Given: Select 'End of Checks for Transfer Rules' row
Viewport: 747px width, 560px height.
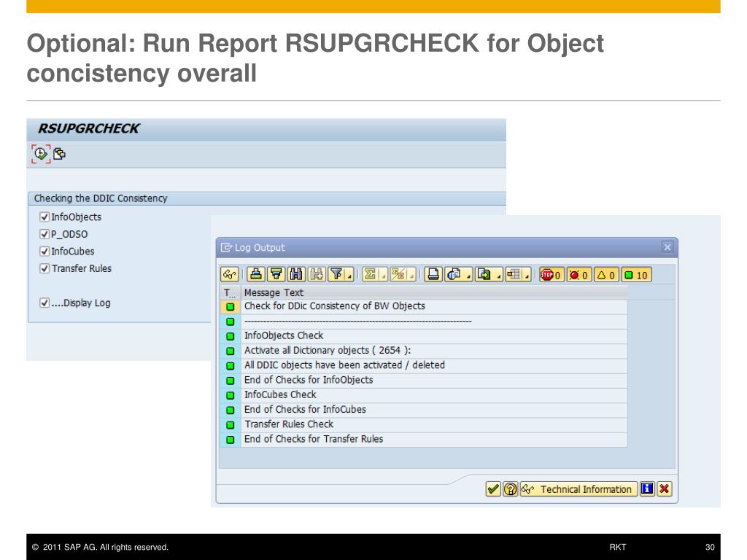Looking at the screenshot, I should (x=424, y=439).
